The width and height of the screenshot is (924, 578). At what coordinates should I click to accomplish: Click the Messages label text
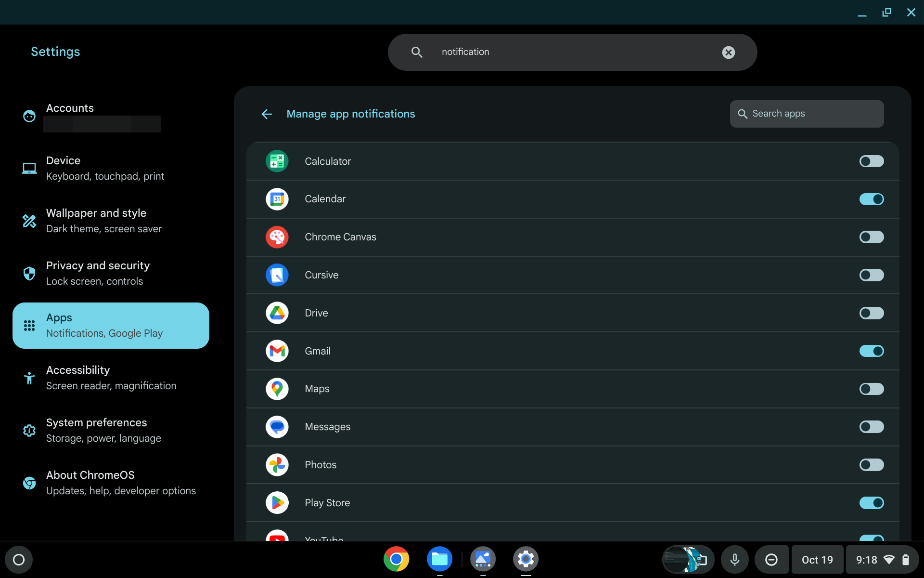pos(328,427)
